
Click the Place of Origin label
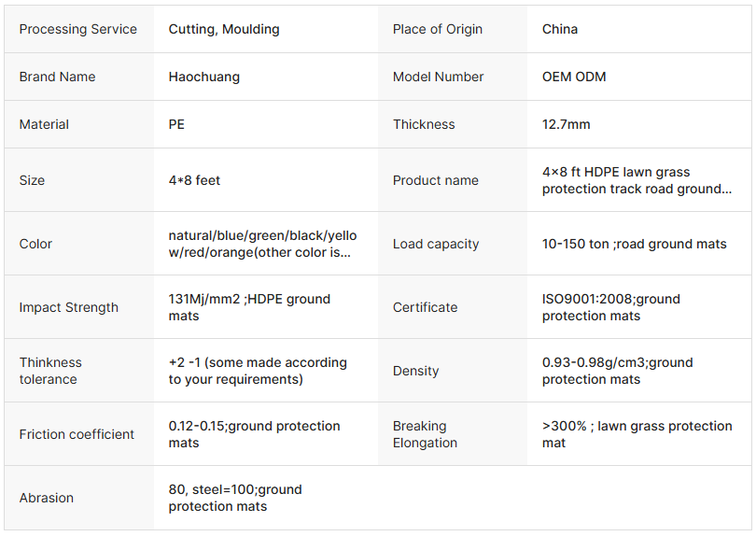pos(438,29)
